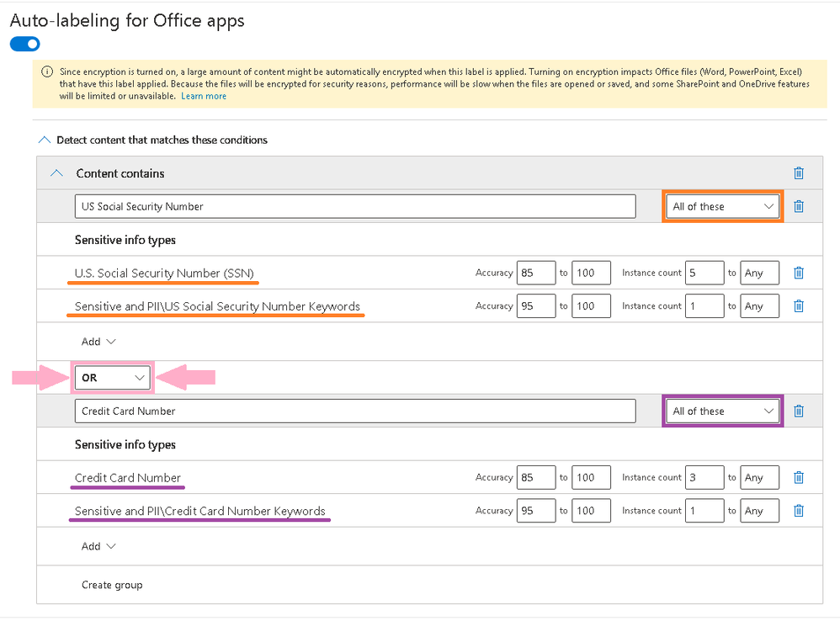The width and height of the screenshot is (840, 621).
Task: Edit minimum accuracy 85 for SSN info type
Action: pos(535,273)
